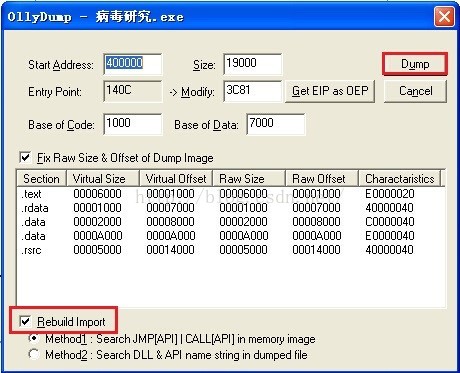The image size is (460, 373).
Task: Click raw size value 00005000
Action: pos(243,250)
